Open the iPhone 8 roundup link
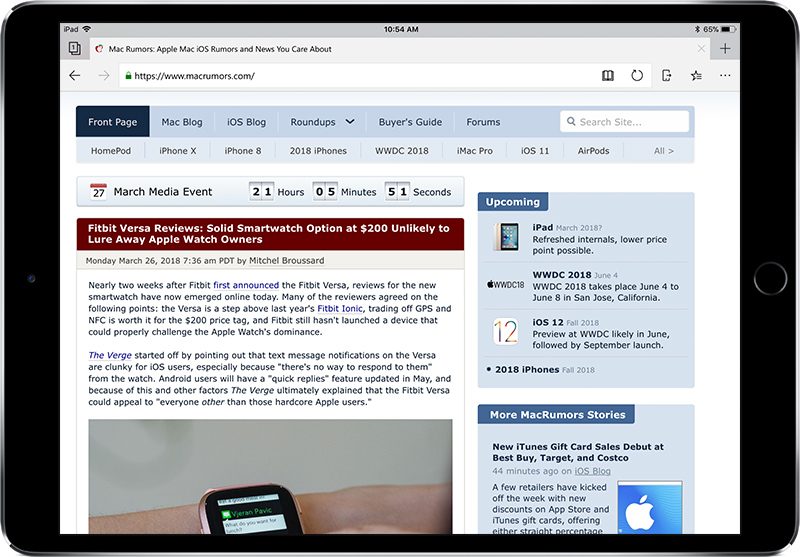The height and width of the screenshot is (557, 800). [243, 151]
